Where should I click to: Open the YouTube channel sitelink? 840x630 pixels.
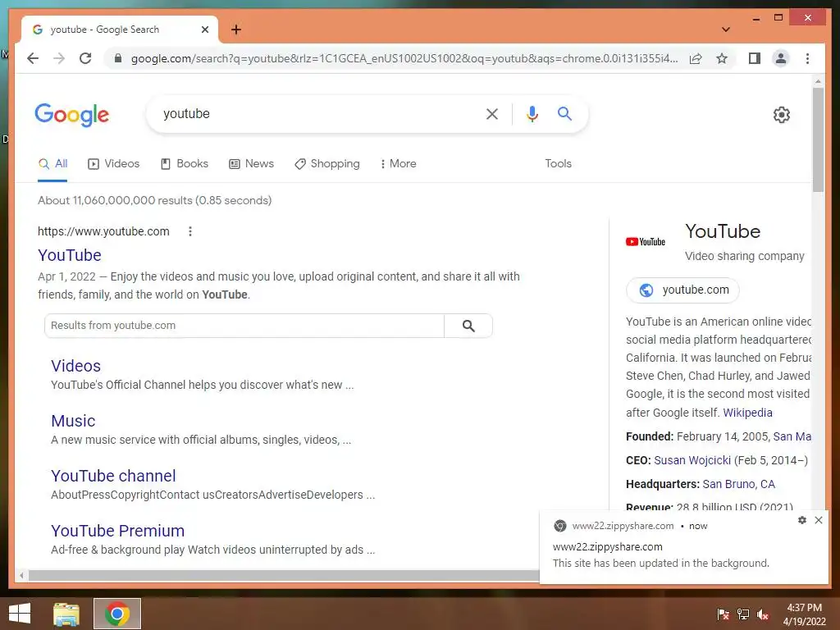click(x=113, y=476)
